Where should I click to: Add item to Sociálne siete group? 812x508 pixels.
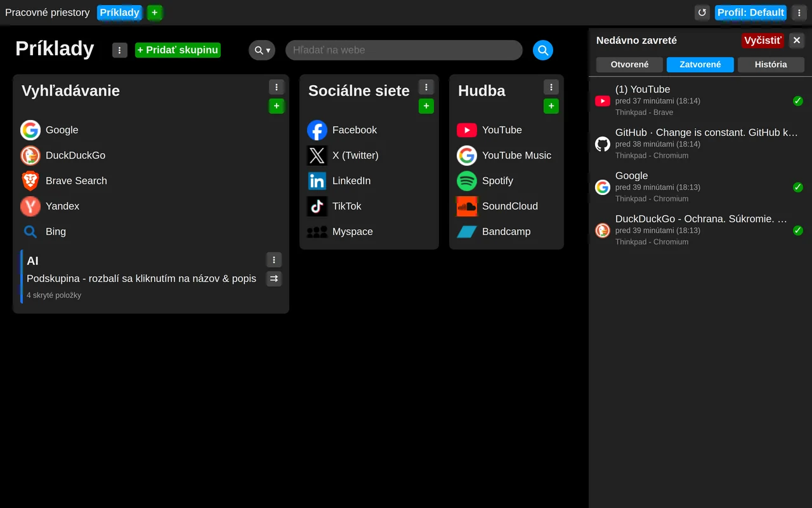coord(426,106)
